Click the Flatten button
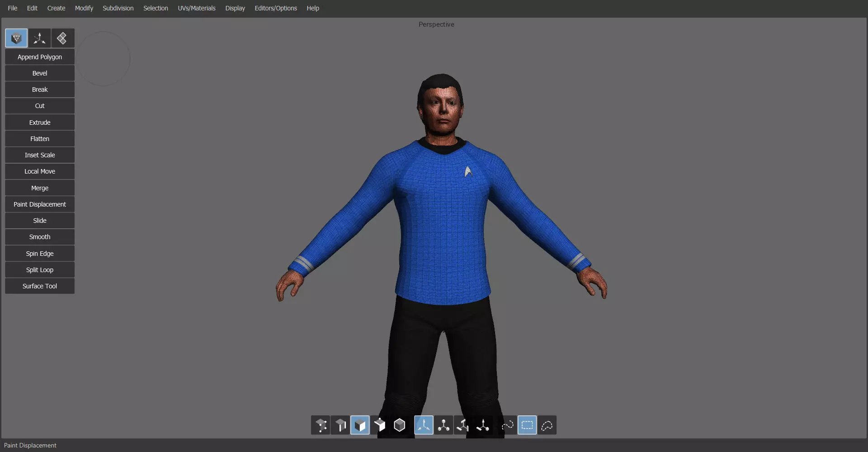 point(40,139)
